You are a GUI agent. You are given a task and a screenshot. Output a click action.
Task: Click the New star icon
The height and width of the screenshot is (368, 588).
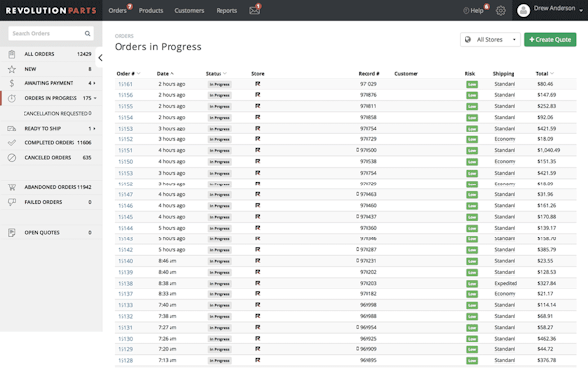tap(12, 69)
